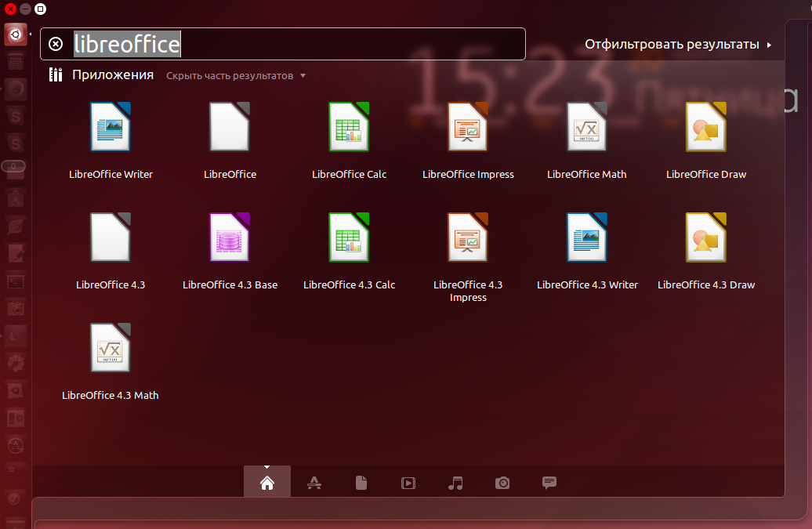812x529 pixels.
Task: Switch to the Social messages lens
Action: coord(549,483)
